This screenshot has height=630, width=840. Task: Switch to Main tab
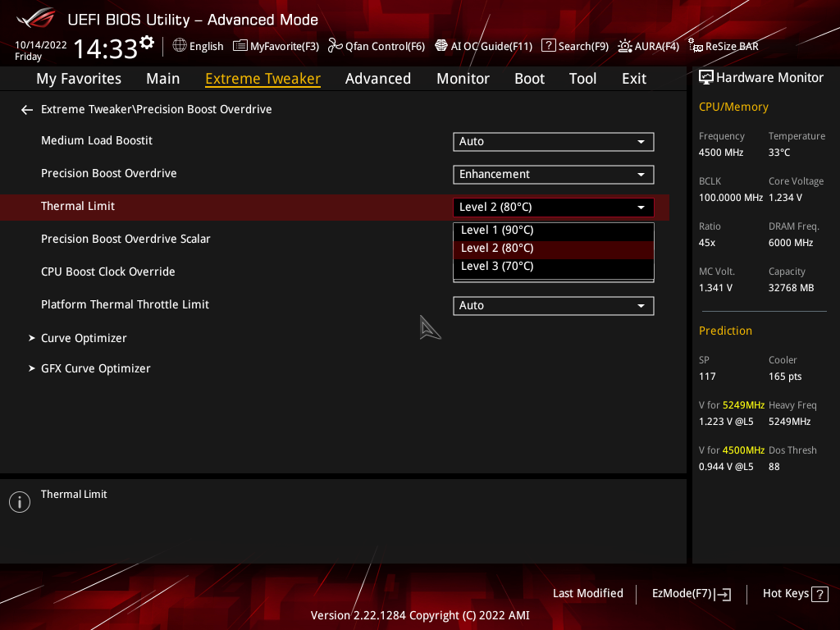(x=163, y=79)
